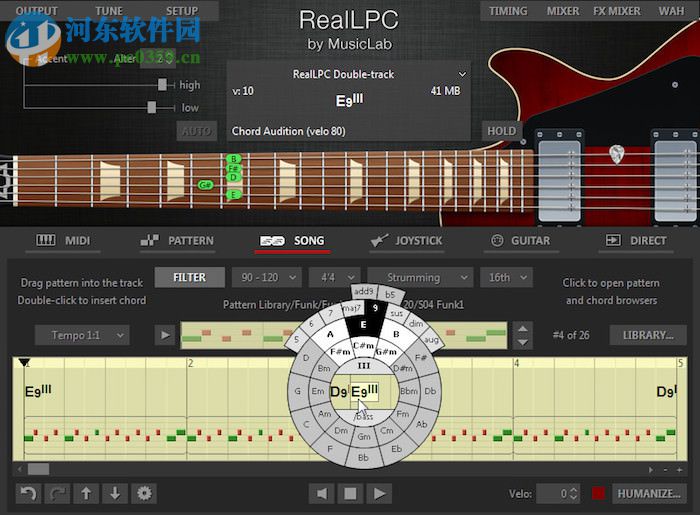Image resolution: width=700 pixels, height=515 pixels.
Task: Select Gm on inner chord wheel
Action: pos(364,436)
